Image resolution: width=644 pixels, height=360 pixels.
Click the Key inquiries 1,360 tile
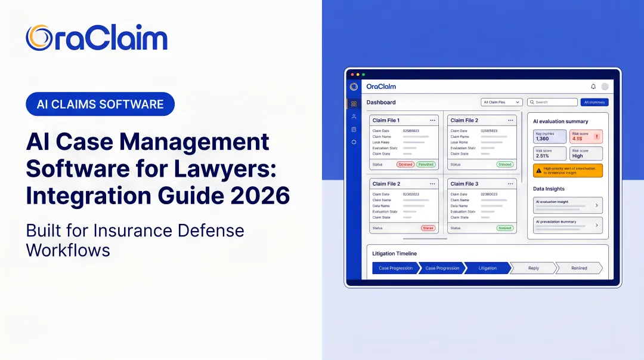click(x=550, y=137)
